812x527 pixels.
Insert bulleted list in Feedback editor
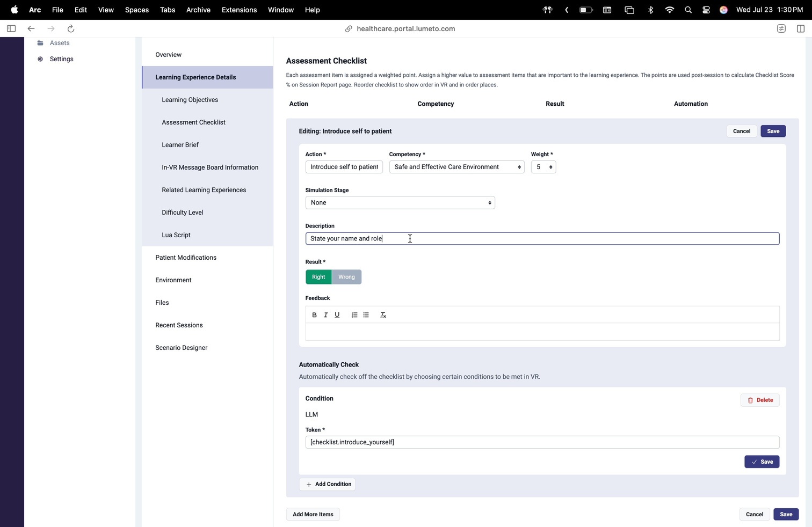pyautogui.click(x=366, y=315)
